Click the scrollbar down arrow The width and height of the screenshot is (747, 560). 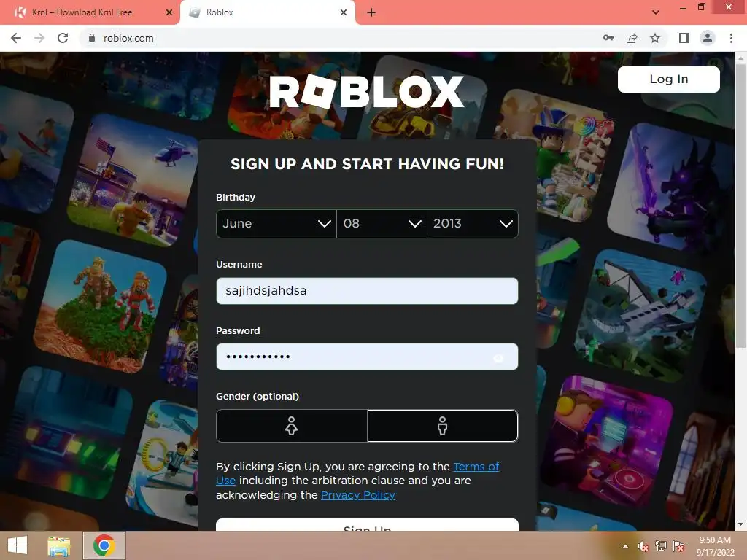pos(740,524)
